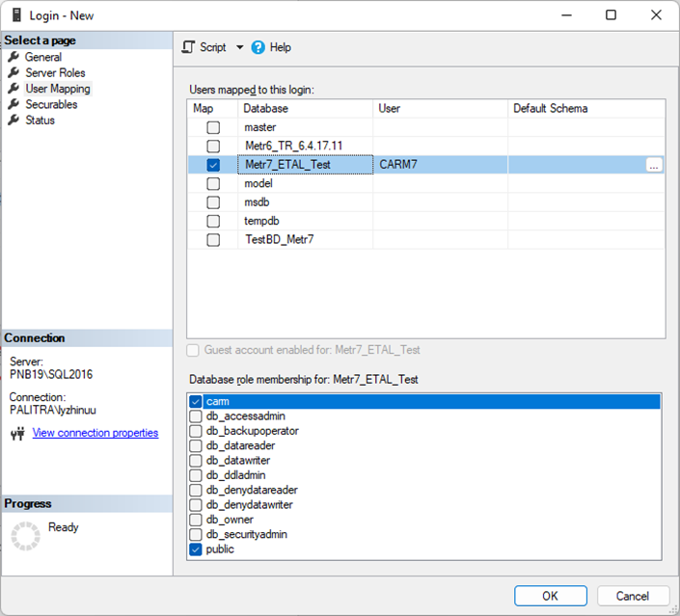The height and width of the screenshot is (616, 680).
Task: Enable the db_datawriter role checkbox
Action: click(196, 461)
